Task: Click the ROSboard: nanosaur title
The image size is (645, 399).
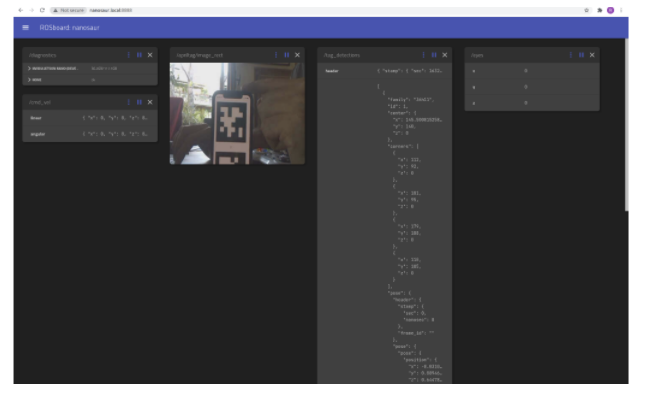Action: pos(70,28)
